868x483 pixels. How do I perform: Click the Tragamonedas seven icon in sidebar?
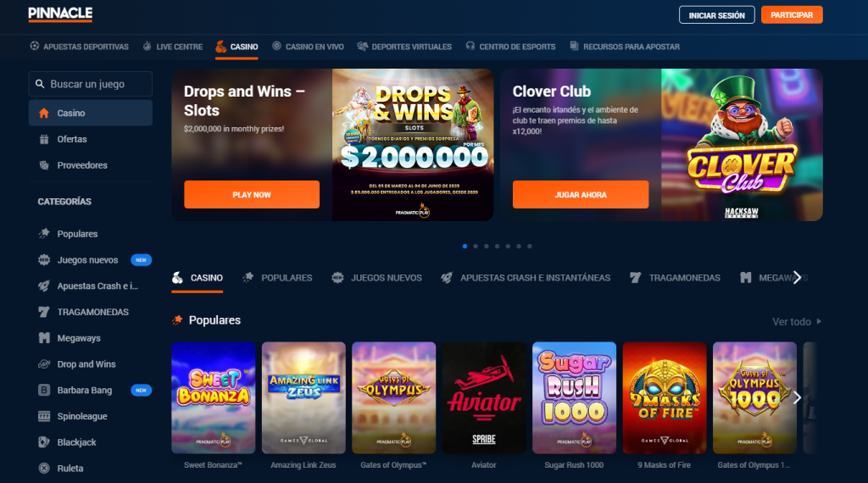coord(44,312)
